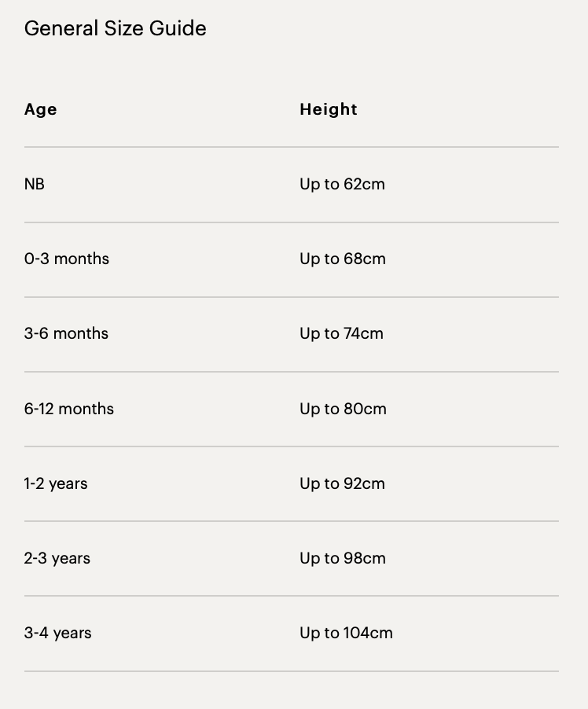Click the 'Up to 62cm' height value

(342, 184)
